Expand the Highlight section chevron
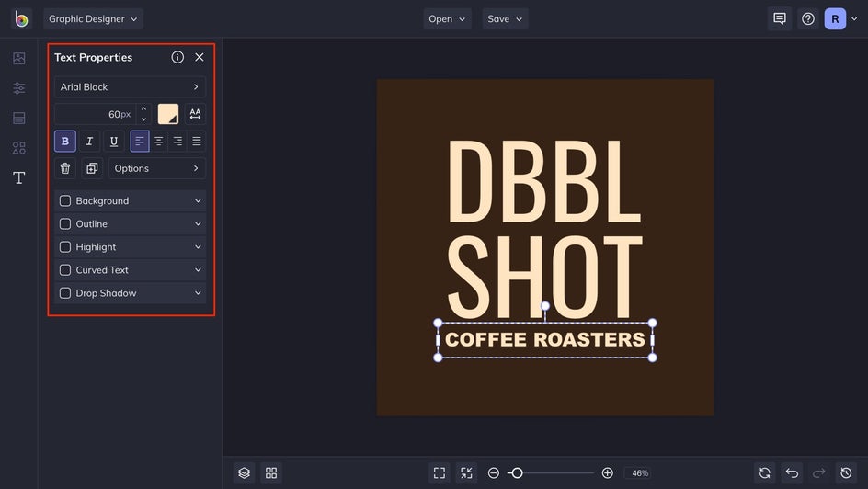This screenshot has width=868, height=489. coord(198,246)
